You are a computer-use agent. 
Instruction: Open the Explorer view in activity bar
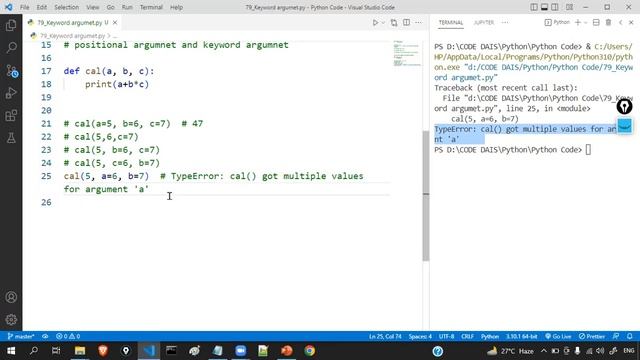coord(11,25)
